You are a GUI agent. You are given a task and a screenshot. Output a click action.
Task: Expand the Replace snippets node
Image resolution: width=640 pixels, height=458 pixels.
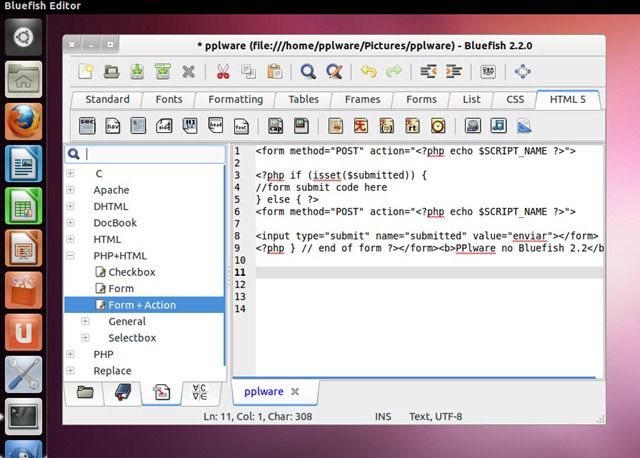(71, 370)
